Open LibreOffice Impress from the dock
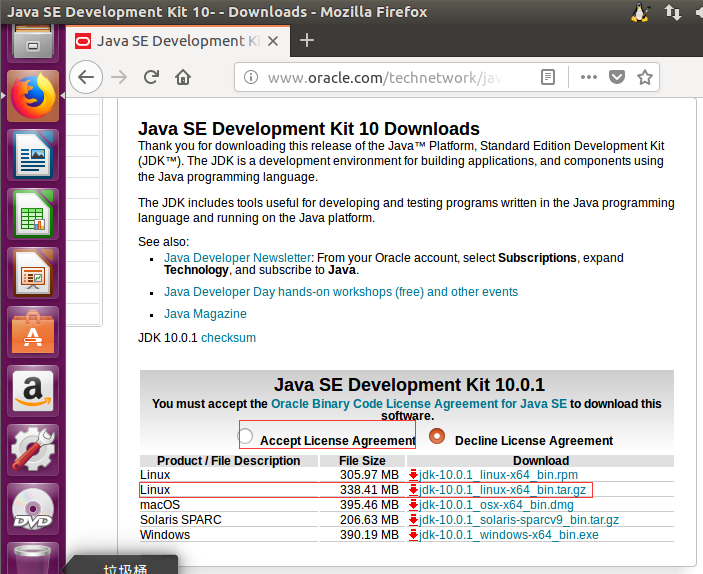703x574 pixels. click(x=33, y=273)
